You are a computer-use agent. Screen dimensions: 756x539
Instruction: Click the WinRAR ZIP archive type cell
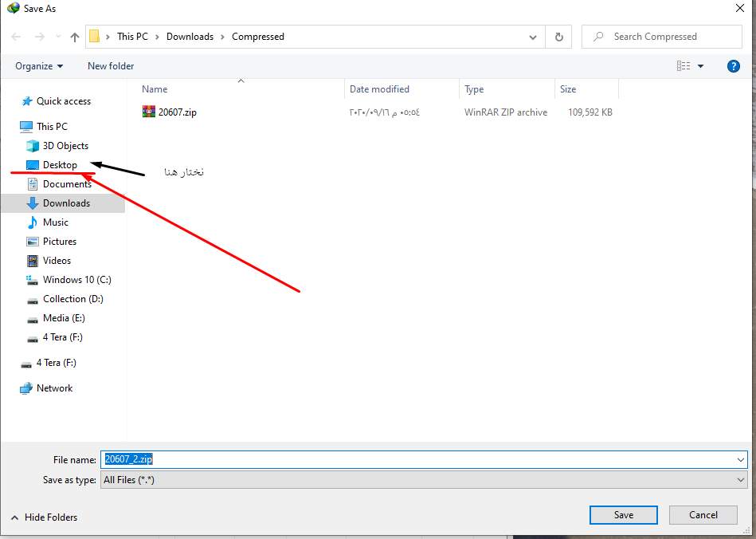[506, 112]
